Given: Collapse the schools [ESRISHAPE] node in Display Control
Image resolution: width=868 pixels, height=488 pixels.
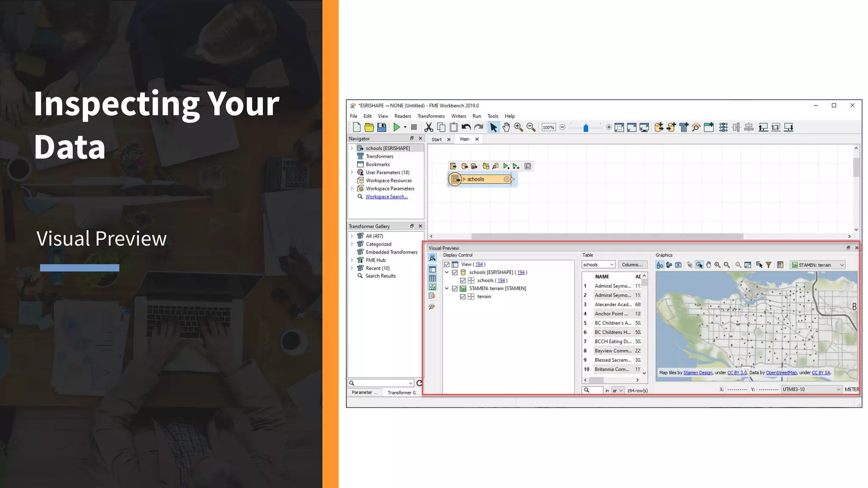Looking at the screenshot, I should [447, 272].
